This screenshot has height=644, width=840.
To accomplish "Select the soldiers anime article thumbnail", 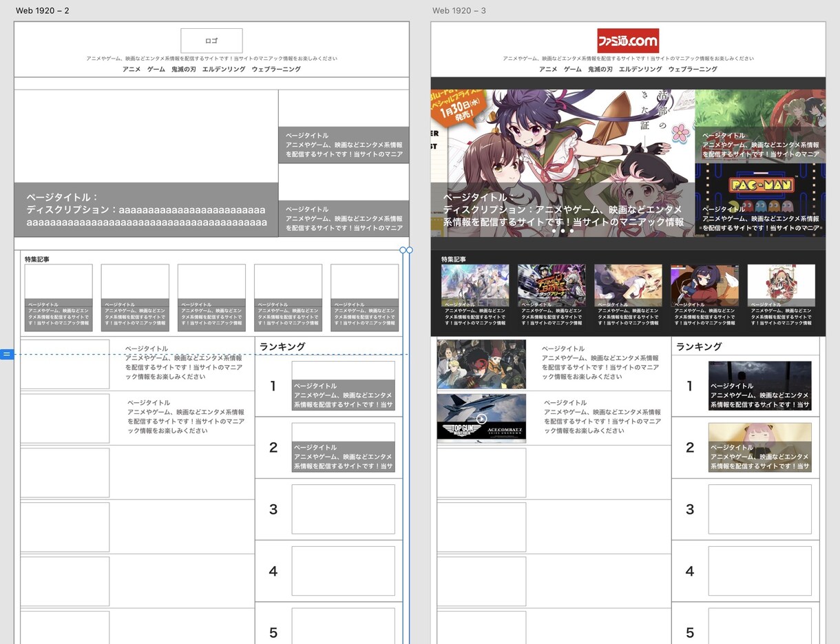I will pos(481,363).
